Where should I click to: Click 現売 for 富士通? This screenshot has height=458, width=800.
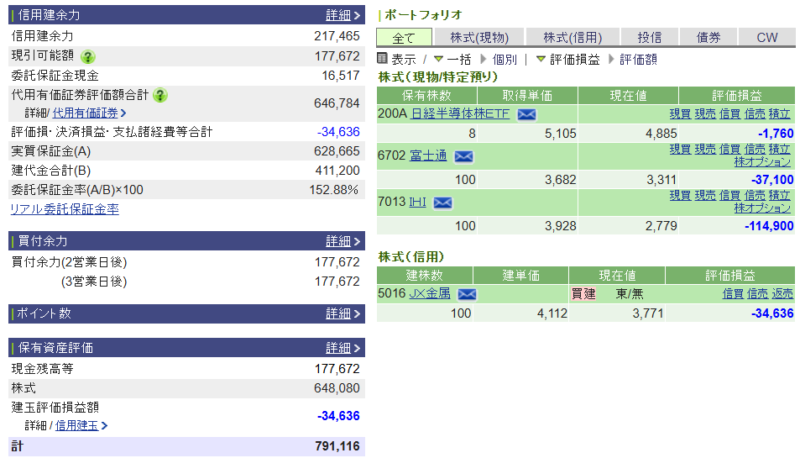pos(705,149)
